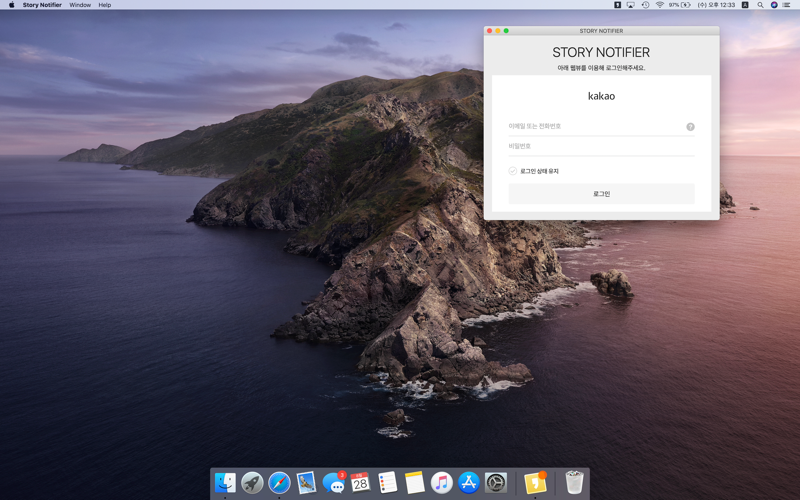Open System Preferences gear in Dock
800x500 pixels.
click(x=495, y=482)
